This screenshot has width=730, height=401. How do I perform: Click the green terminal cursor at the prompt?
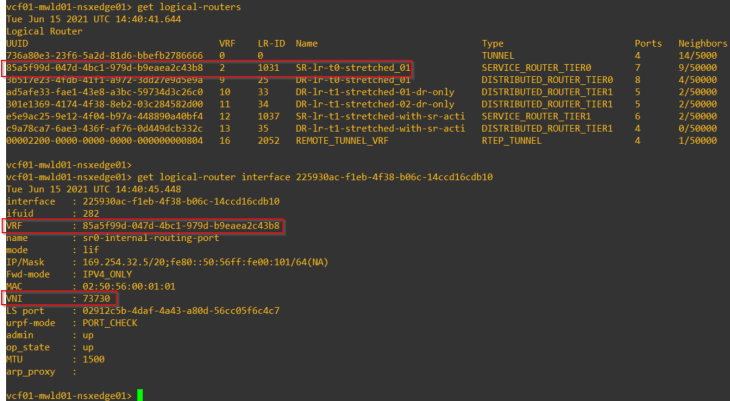point(140,395)
